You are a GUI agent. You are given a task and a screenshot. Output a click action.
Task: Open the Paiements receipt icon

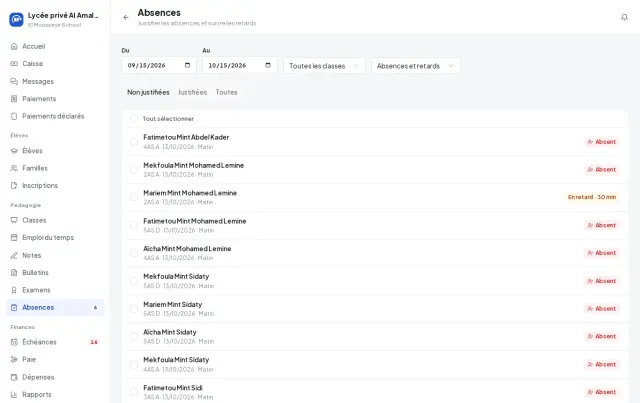(14, 99)
